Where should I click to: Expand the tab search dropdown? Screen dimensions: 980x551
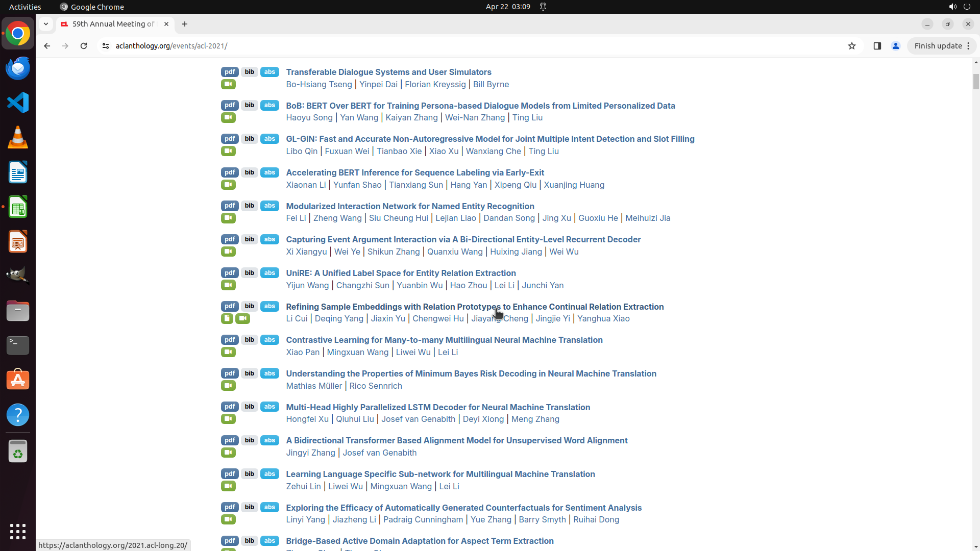[x=46, y=24]
